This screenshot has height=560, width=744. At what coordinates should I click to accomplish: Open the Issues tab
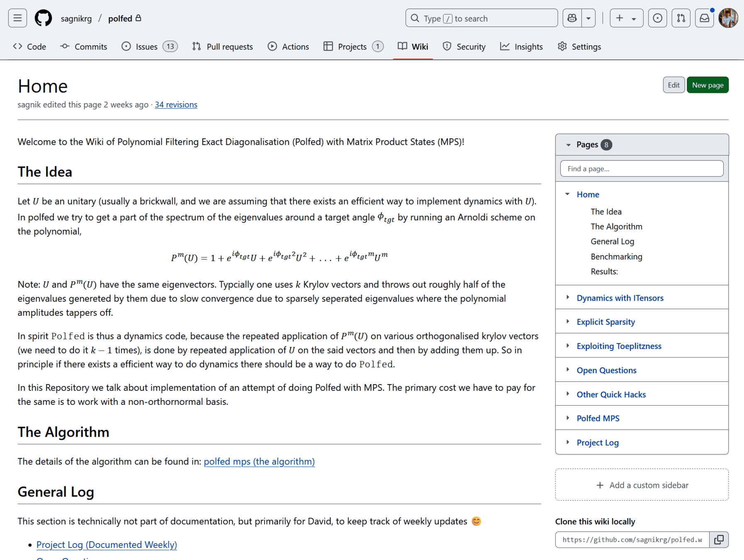click(149, 46)
